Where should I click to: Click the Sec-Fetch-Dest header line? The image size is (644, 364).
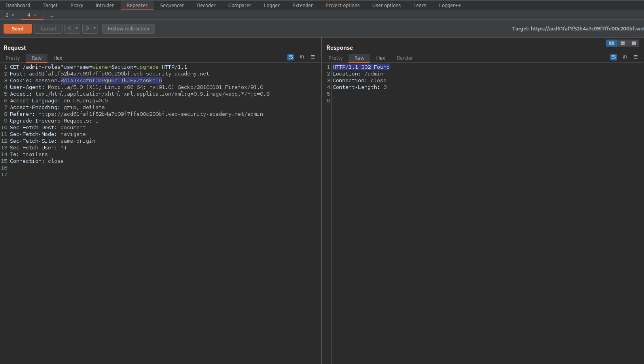click(48, 128)
